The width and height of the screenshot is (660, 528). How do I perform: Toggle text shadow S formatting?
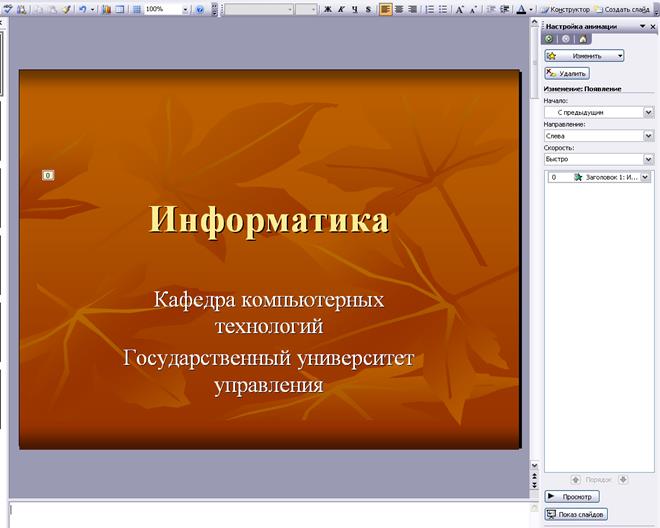tap(368, 9)
